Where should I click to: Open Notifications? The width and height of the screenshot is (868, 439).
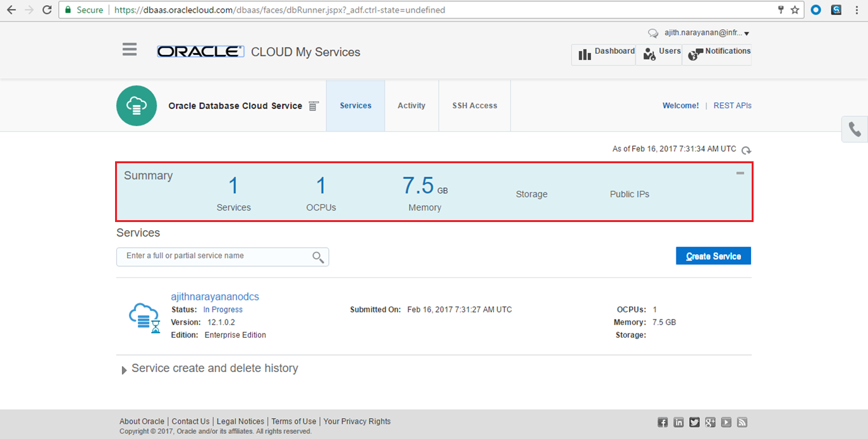pos(719,54)
